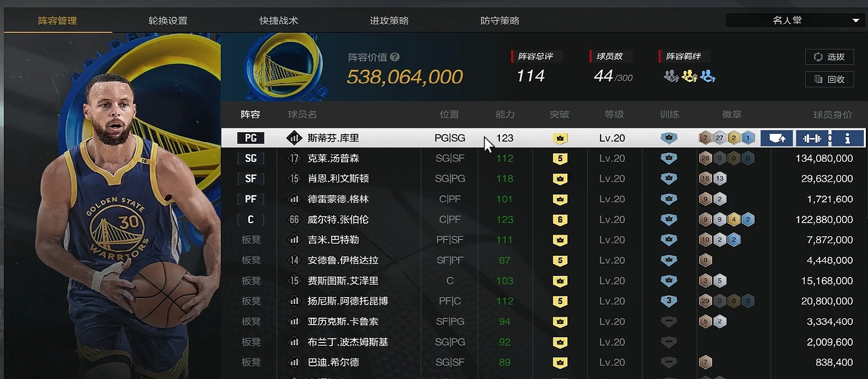Click gold badge 2 on 斯蒂芬.库里 row

click(734, 138)
